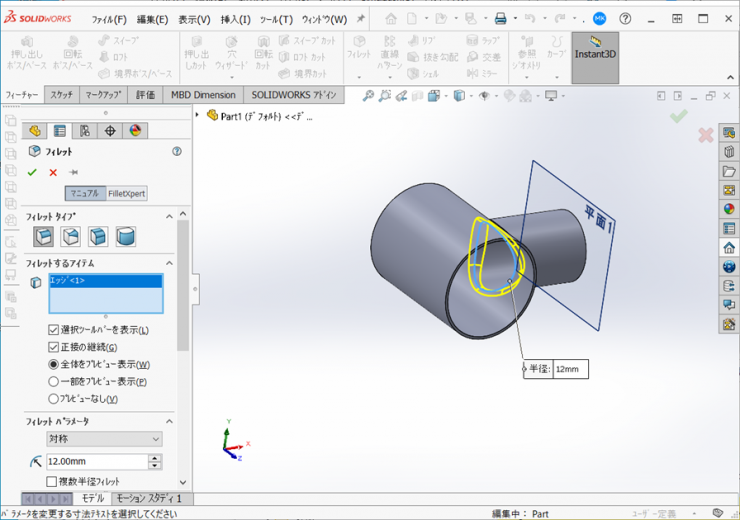The image size is (740, 520).
Task: Open the fillet help question mark
Action: point(177,152)
